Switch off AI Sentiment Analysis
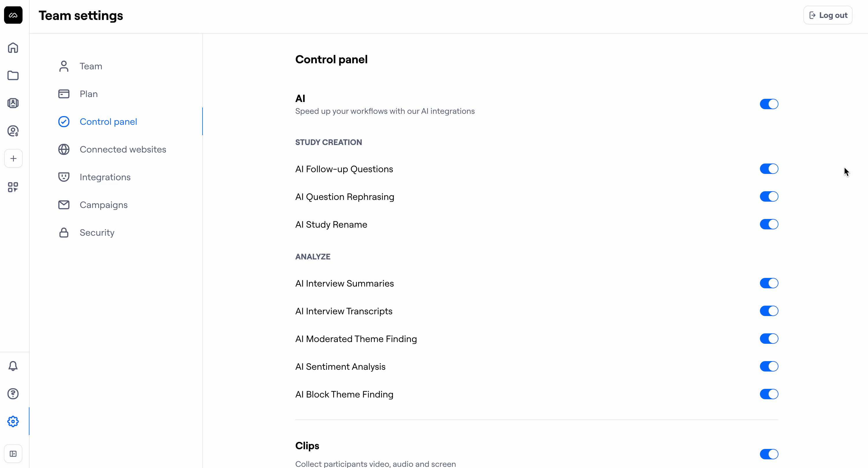The image size is (868, 468). tap(769, 366)
